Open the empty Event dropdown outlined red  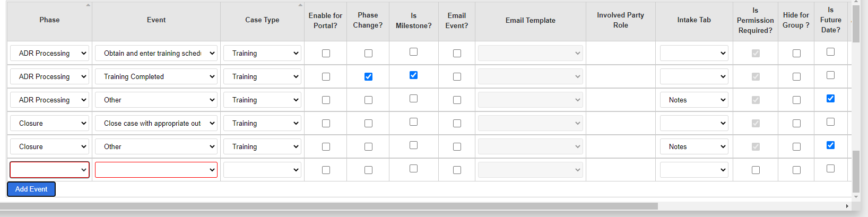click(156, 170)
